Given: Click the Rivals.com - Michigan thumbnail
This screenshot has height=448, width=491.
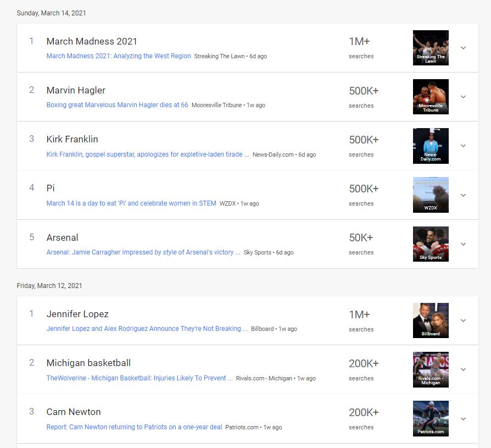Looking at the screenshot, I should [431, 369].
